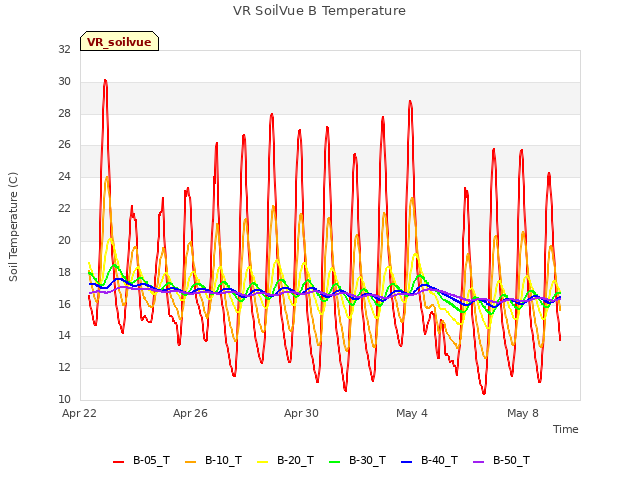The height and width of the screenshot is (480, 640).
Task: Click the Soil Temperature (C) axis label
Action: coord(13,227)
